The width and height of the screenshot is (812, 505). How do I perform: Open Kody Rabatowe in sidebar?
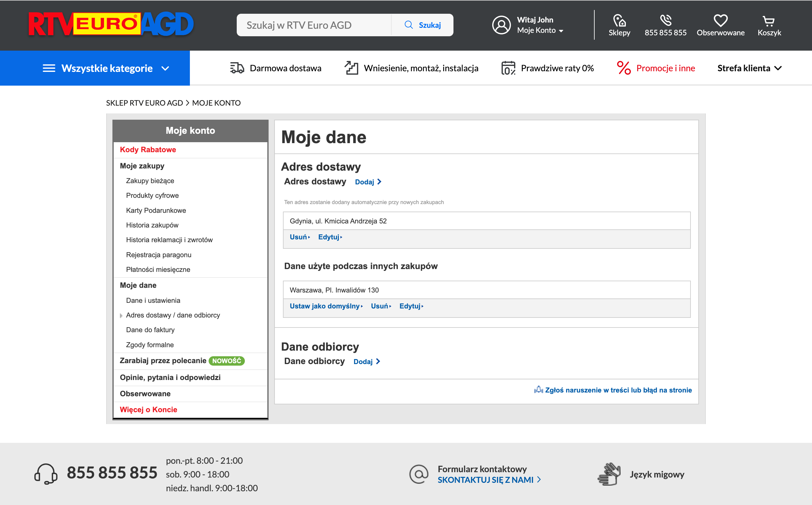(148, 149)
